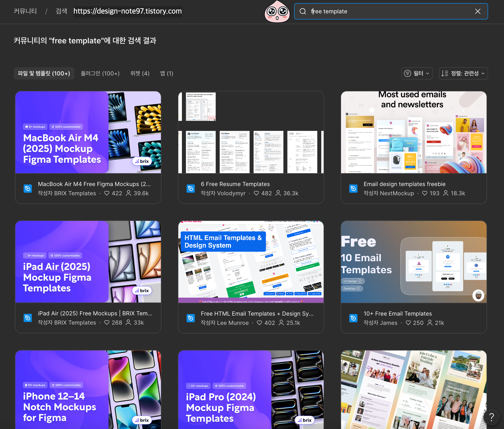Viewport: 504px width, 429px height.
Task: Open iPad Air (2025) Mockup thumbnail
Action: [88, 262]
